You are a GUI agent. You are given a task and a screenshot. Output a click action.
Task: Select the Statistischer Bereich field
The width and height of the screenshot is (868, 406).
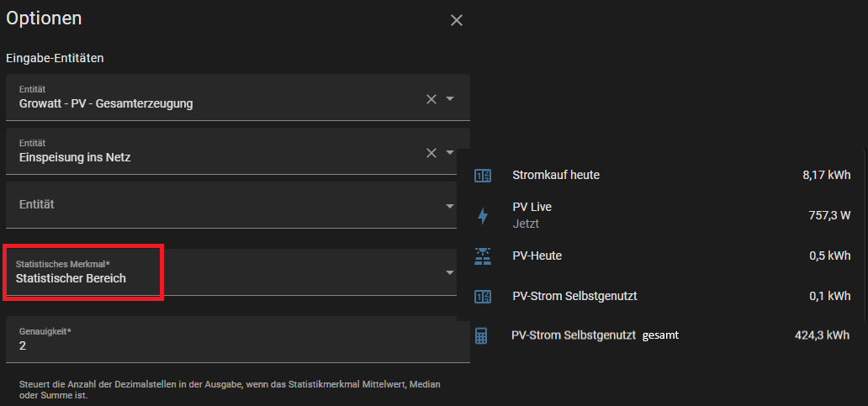point(238,272)
